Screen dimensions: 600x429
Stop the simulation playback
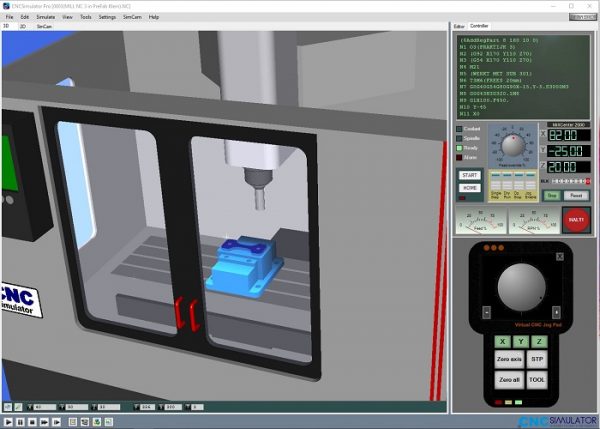33,422
